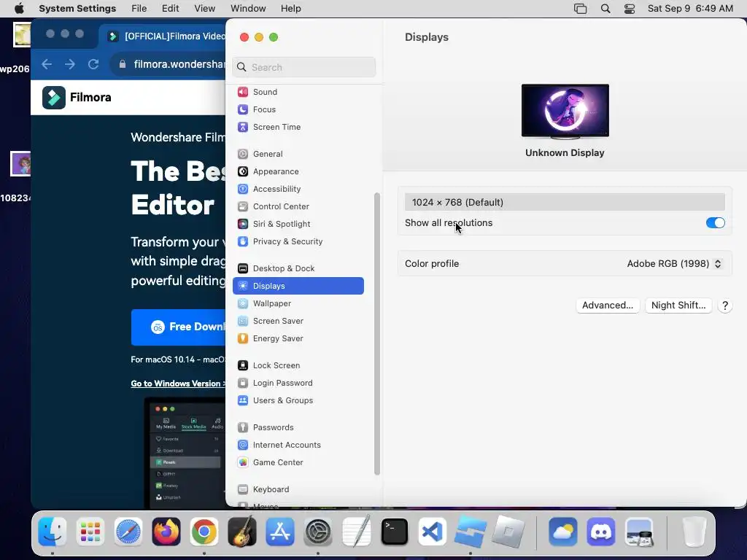Image resolution: width=747 pixels, height=560 pixels.
Task: Open App Store from the Dock
Action: click(280, 532)
